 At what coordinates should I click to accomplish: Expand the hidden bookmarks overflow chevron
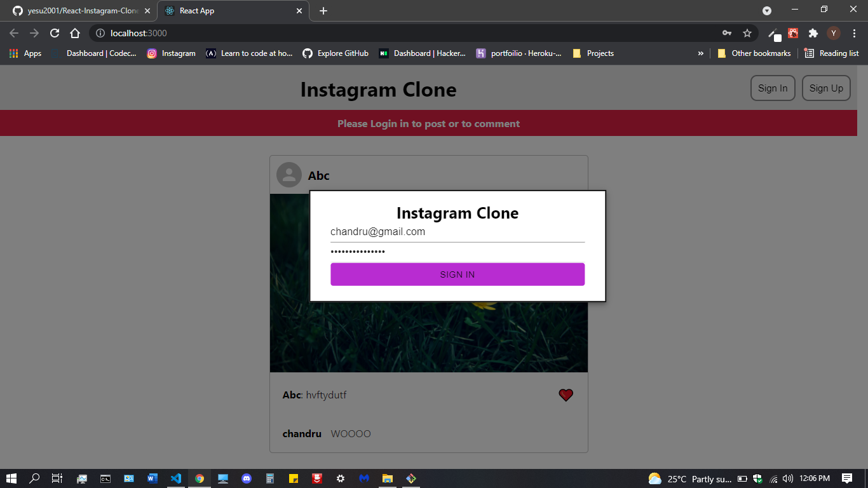pyautogui.click(x=701, y=53)
